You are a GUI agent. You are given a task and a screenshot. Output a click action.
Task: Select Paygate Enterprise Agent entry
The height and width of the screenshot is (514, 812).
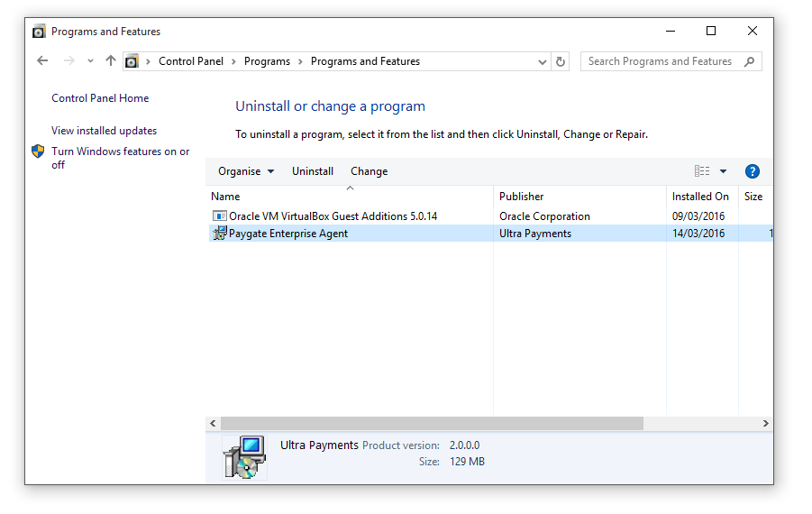(287, 234)
